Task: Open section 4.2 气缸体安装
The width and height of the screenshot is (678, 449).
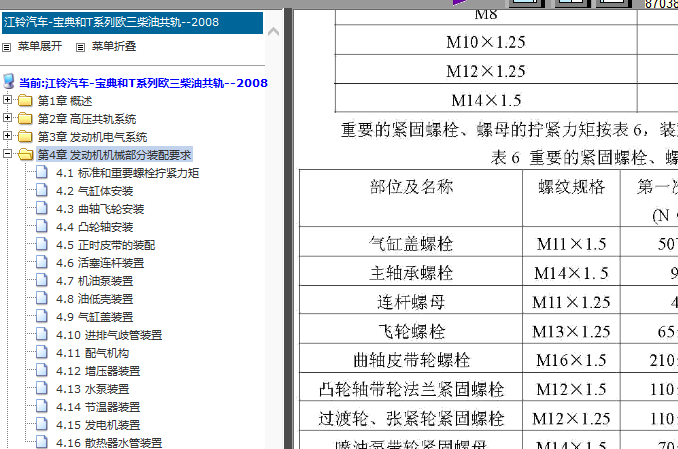Action: point(94,191)
